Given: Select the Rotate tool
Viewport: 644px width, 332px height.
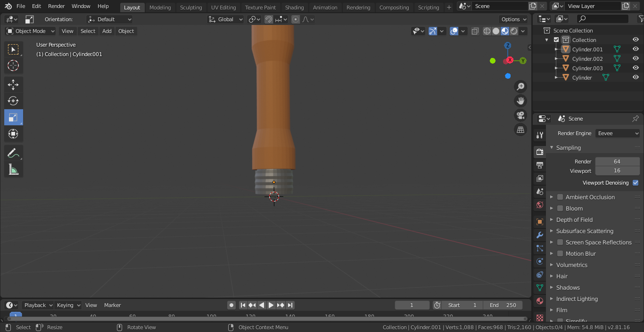Looking at the screenshot, I should 13,101.
